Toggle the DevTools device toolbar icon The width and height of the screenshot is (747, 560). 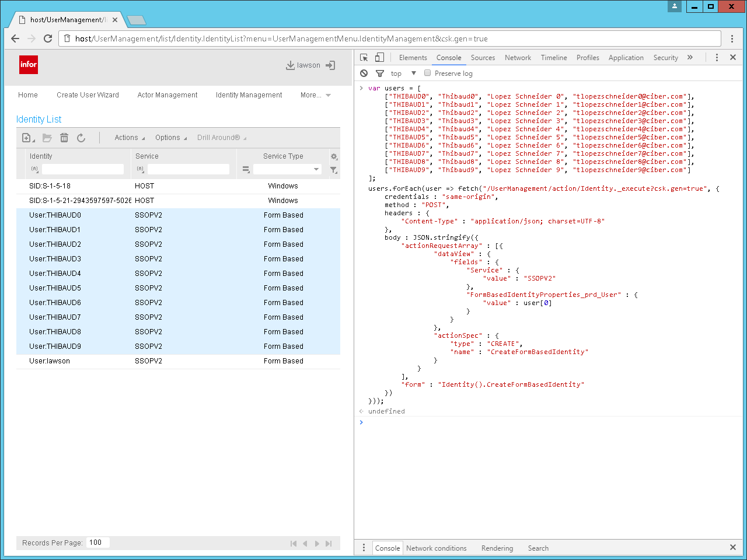(379, 58)
